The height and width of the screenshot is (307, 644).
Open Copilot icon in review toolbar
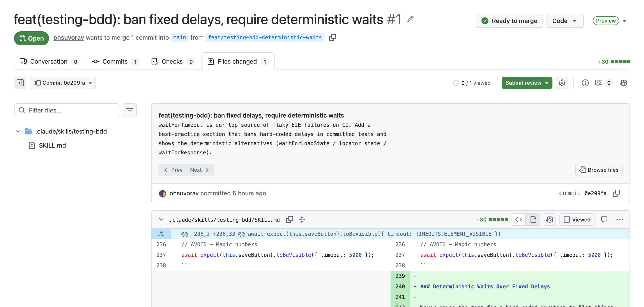pyautogui.click(x=624, y=83)
